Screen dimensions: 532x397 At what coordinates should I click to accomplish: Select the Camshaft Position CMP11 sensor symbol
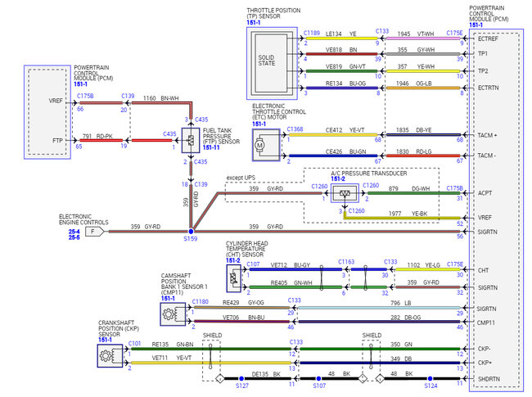tap(173, 314)
